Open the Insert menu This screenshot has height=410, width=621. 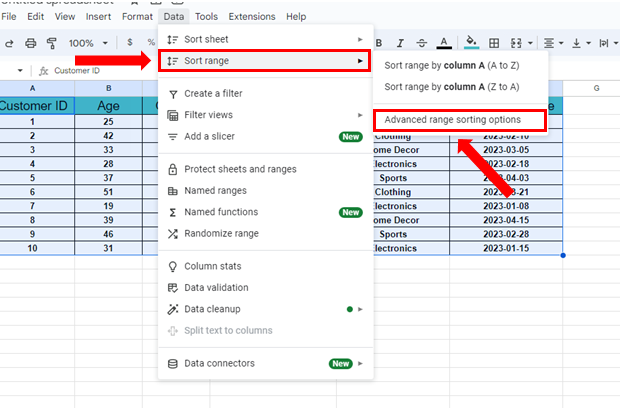(98, 17)
